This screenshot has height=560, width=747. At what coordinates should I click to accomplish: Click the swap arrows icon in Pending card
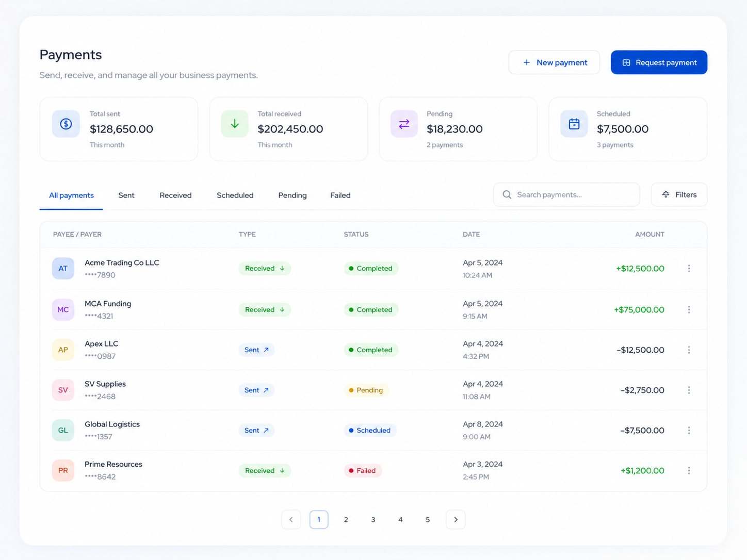(x=404, y=124)
